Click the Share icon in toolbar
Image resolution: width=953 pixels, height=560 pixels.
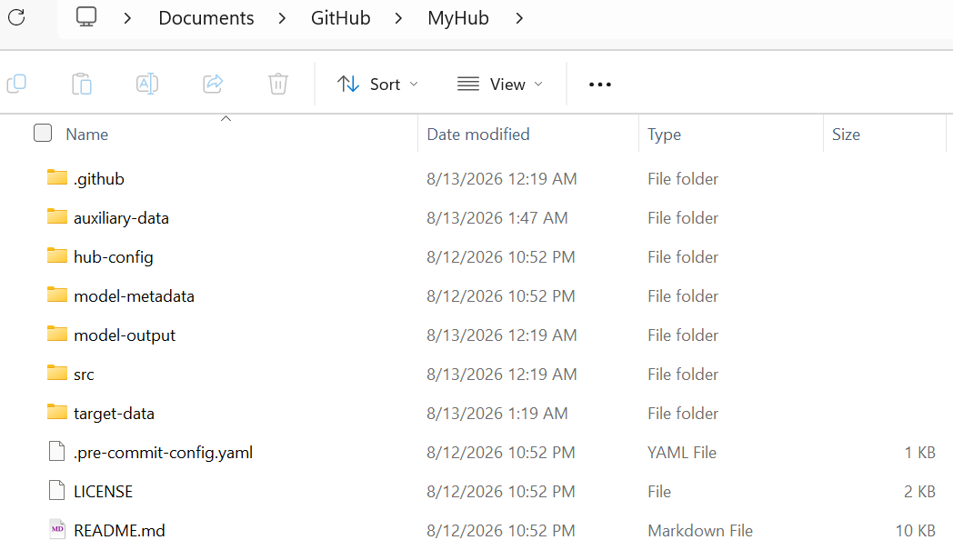coord(213,84)
